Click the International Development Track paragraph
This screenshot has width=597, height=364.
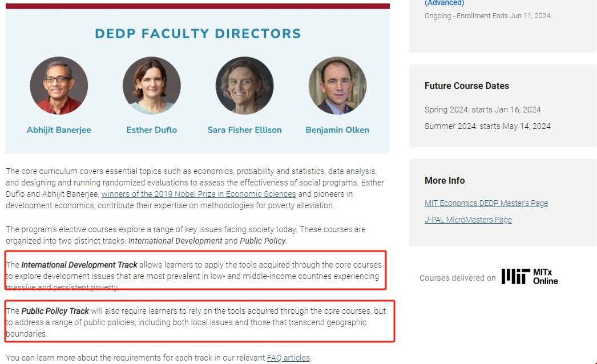(194, 276)
